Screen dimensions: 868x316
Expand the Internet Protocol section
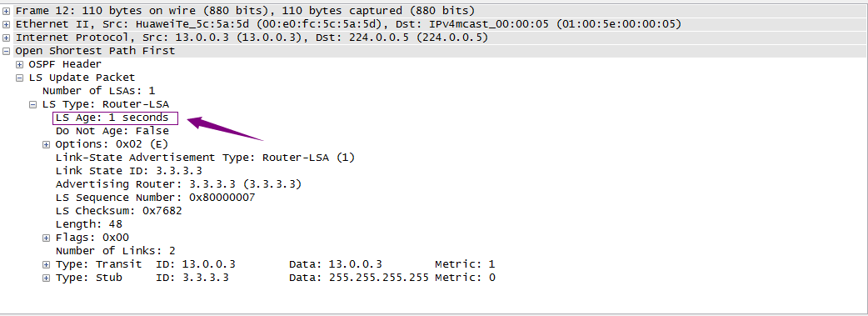6,38
